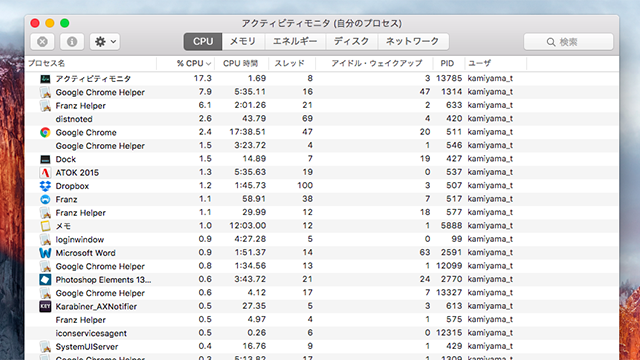Focus the 検索 search field

[568, 42]
